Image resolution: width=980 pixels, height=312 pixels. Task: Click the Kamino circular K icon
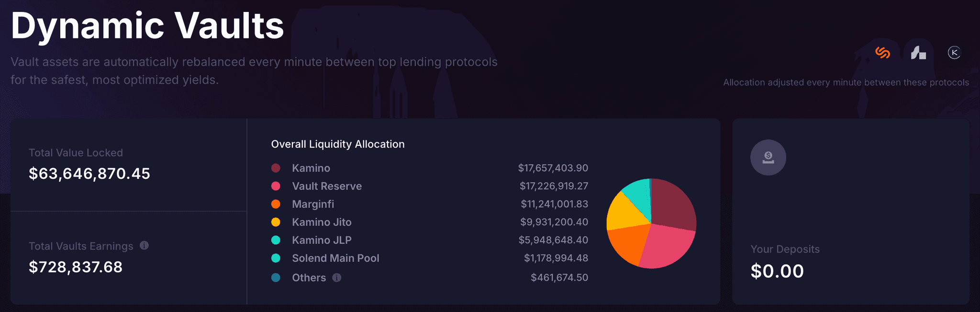coord(954,53)
